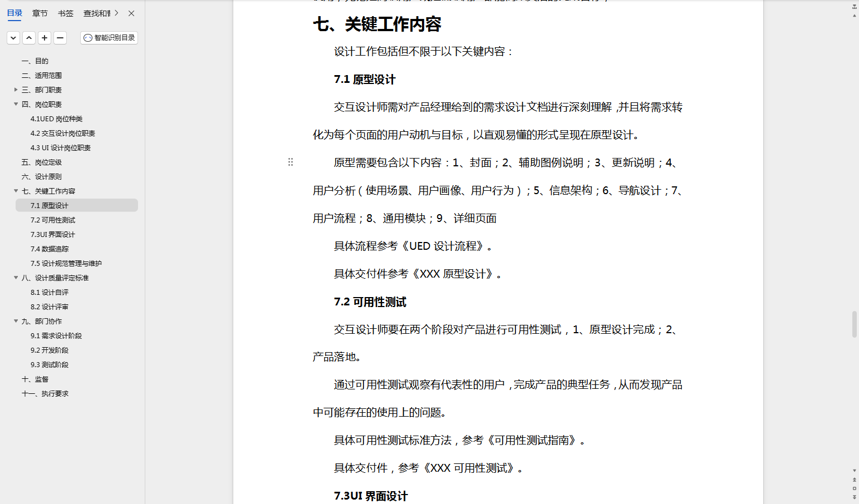The image size is (859, 504).
Task: Collapse the 九、部门协作 outline node
Action: [16, 321]
